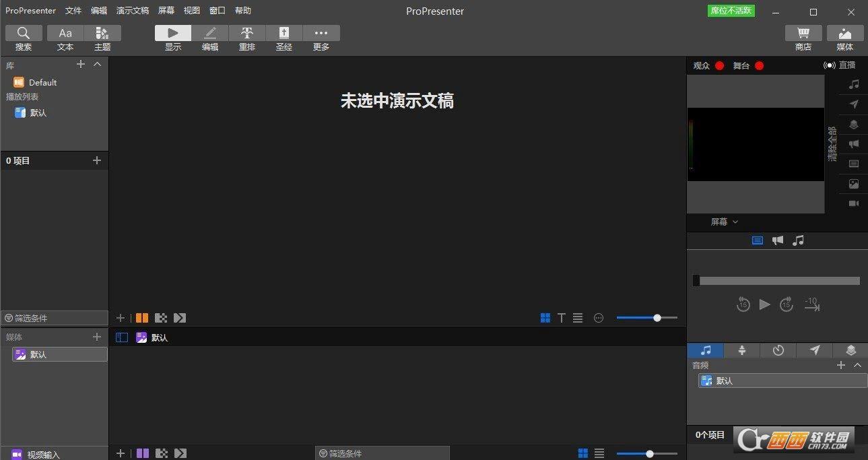This screenshot has width=868, height=460.
Task: Switch slides to table list view
Action: pos(578,318)
